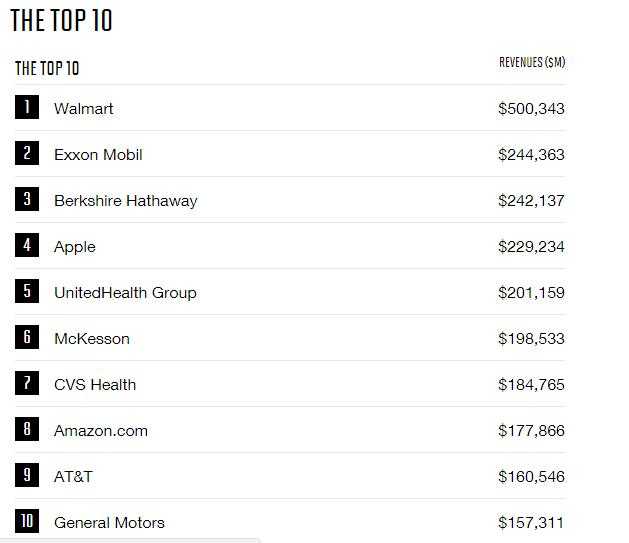Select the rank 3 number badge

(x=27, y=199)
